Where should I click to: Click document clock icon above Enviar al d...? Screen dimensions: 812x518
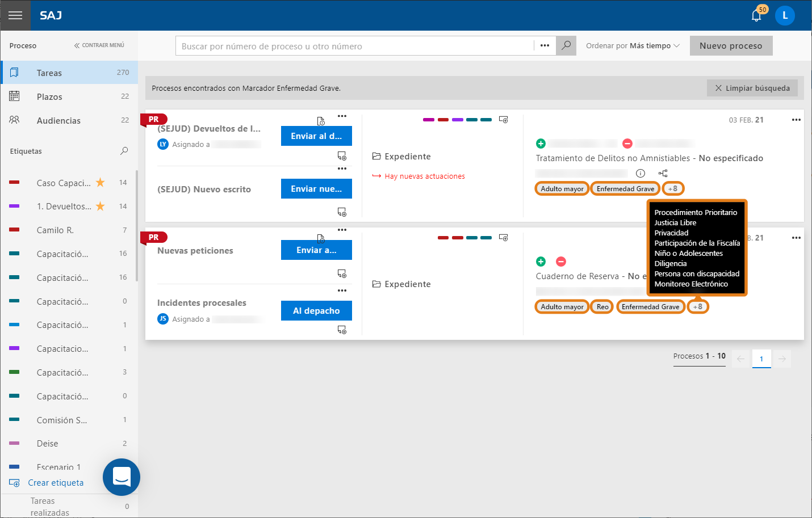click(x=321, y=121)
